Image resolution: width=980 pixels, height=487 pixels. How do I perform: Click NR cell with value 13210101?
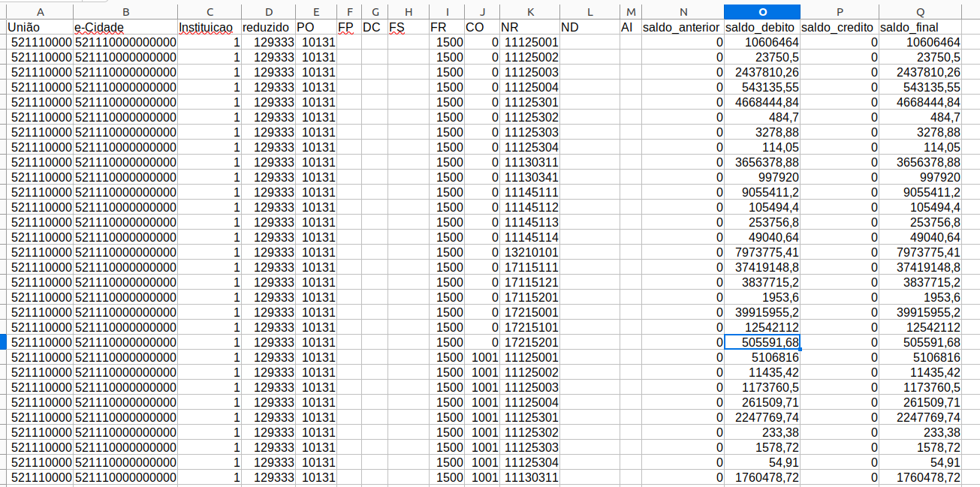pyautogui.click(x=530, y=252)
